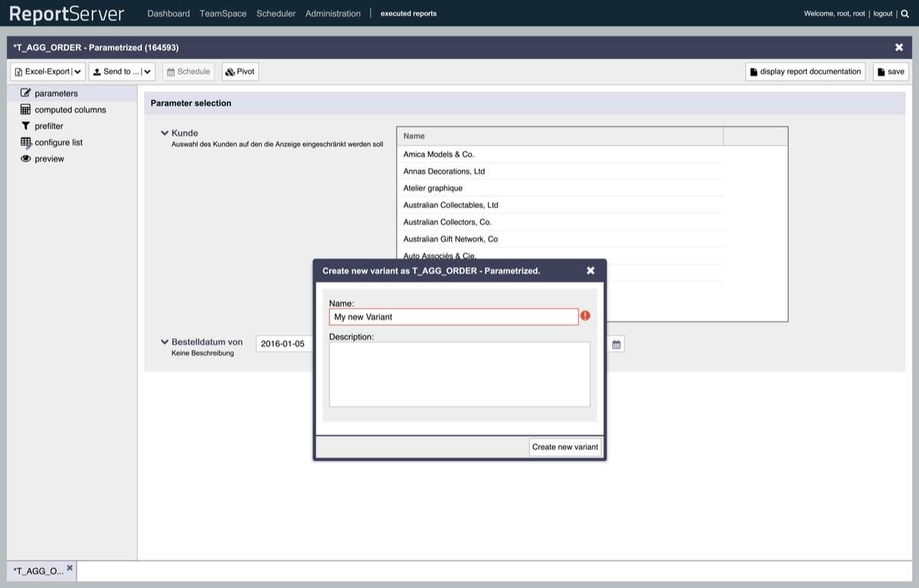Close the T_AGG_ORDER bottom tab
The height and width of the screenshot is (588, 919).
[x=70, y=568]
